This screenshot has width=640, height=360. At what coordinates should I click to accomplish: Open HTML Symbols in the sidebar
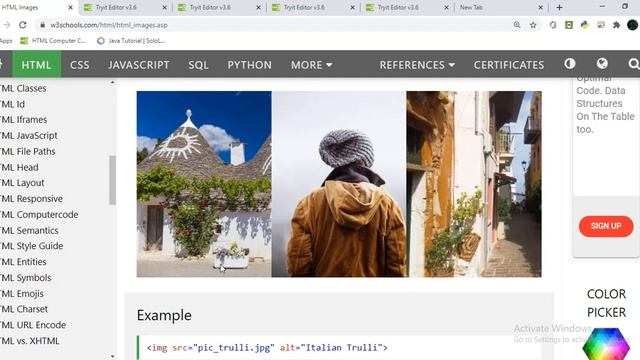(26, 278)
